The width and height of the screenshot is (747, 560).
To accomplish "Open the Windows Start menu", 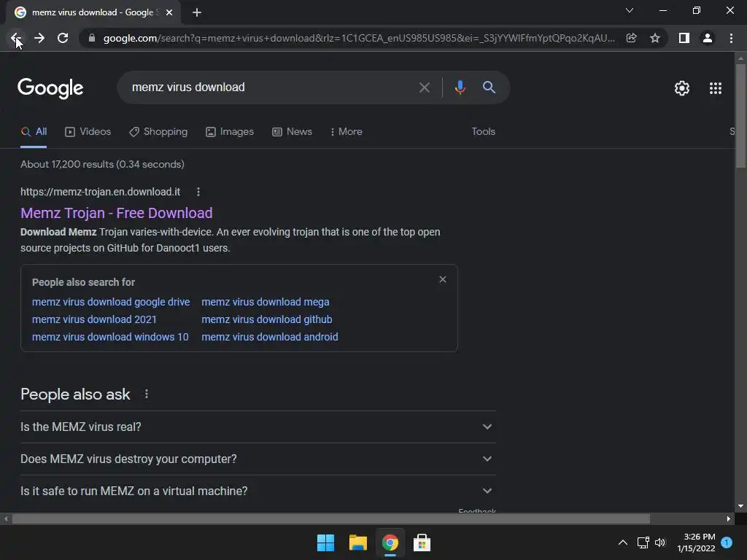I will [x=326, y=542].
